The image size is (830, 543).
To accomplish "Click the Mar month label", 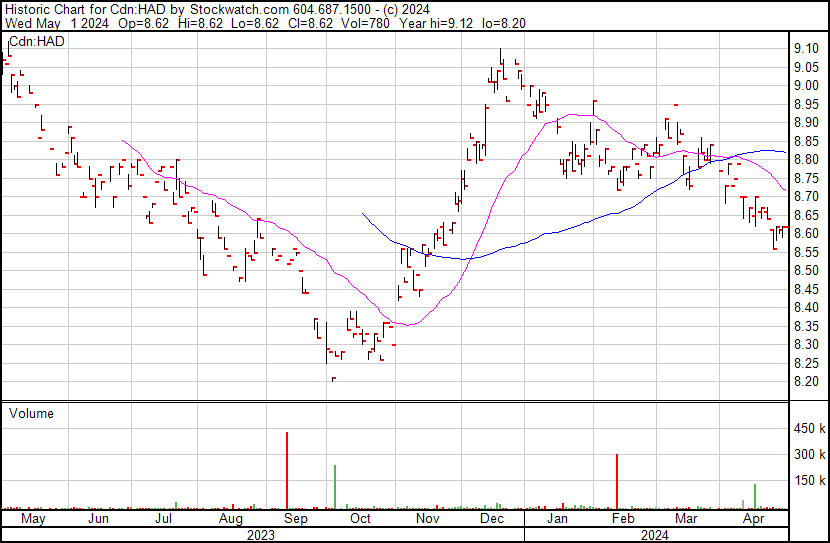I will pyautogui.click(x=686, y=519).
